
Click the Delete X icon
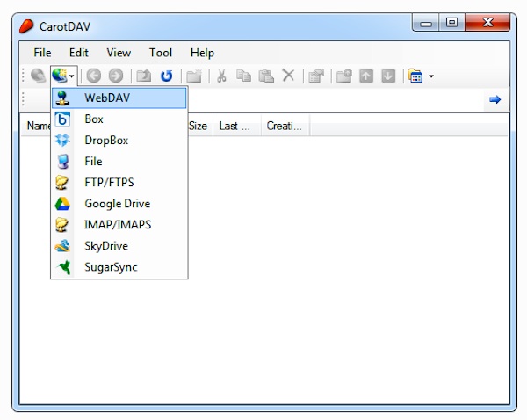[288, 76]
